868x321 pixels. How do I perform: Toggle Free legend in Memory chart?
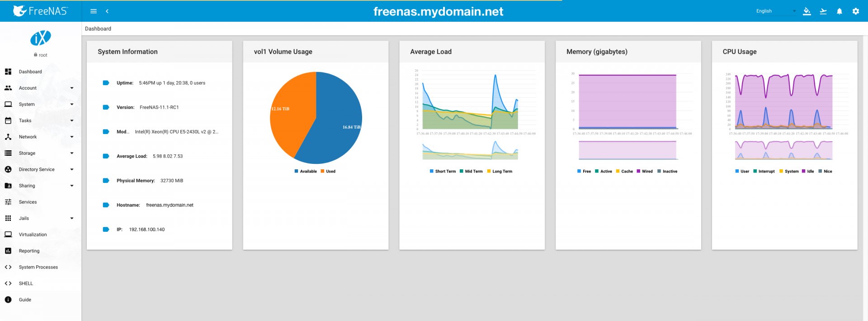coord(579,171)
